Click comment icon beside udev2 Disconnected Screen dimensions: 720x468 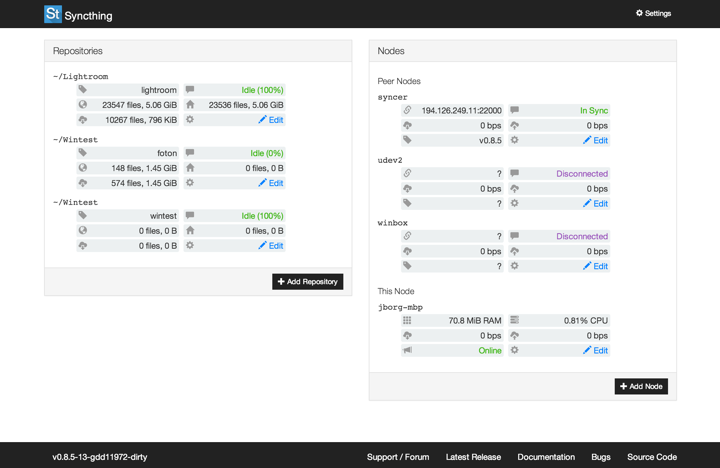(x=514, y=174)
